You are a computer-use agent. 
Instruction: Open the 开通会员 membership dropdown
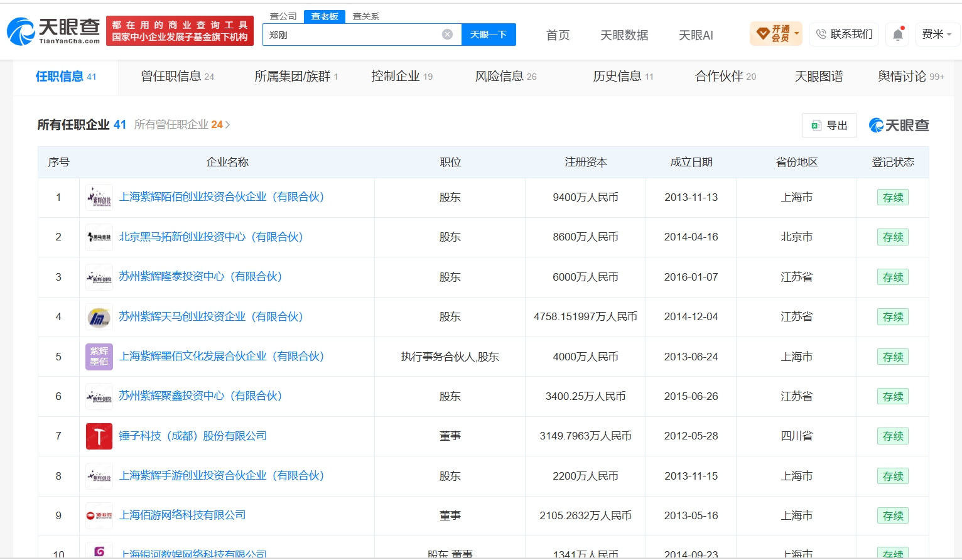(776, 34)
